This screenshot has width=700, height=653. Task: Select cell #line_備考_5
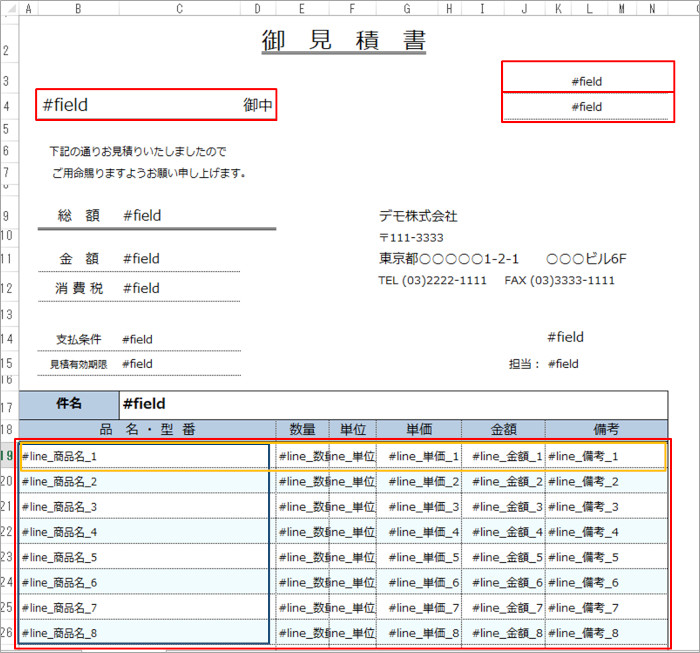606,557
